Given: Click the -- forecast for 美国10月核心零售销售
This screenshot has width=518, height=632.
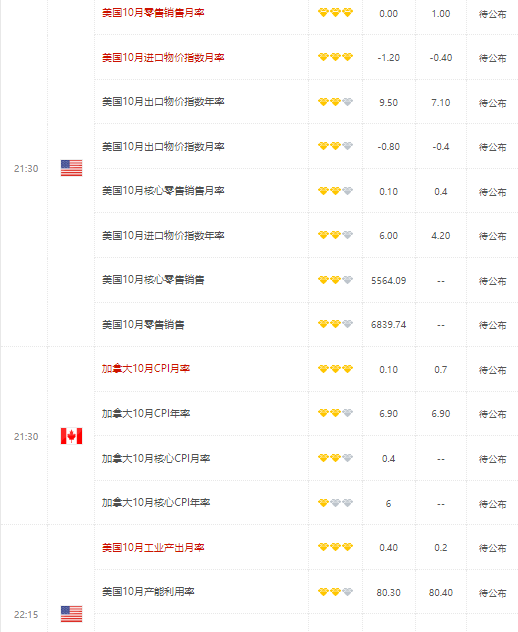Looking at the screenshot, I should point(441,281).
